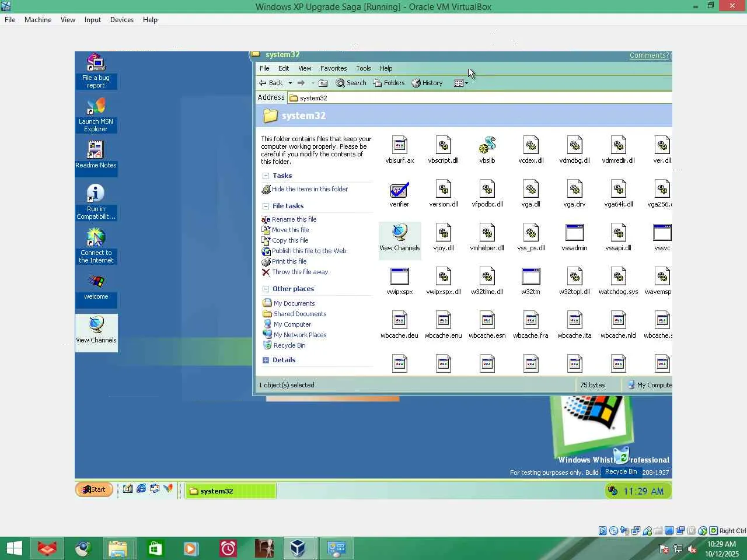
Task: Click the system32 button on XP taskbar
Action: [231, 491]
